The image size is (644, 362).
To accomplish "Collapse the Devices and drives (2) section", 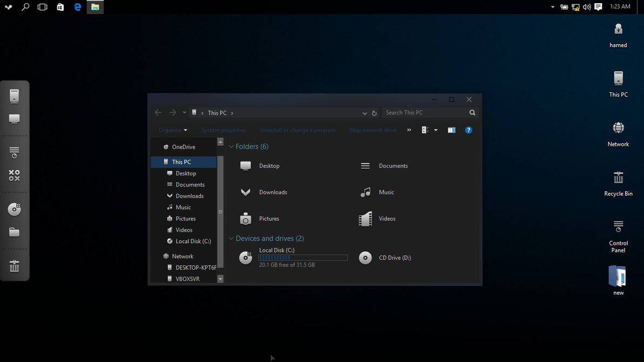I will click(231, 238).
